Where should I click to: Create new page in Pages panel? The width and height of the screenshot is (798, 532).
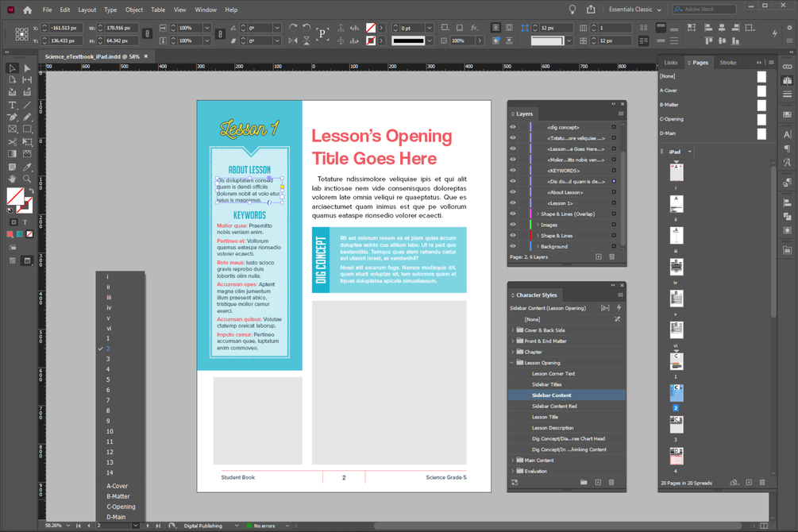pos(749,482)
